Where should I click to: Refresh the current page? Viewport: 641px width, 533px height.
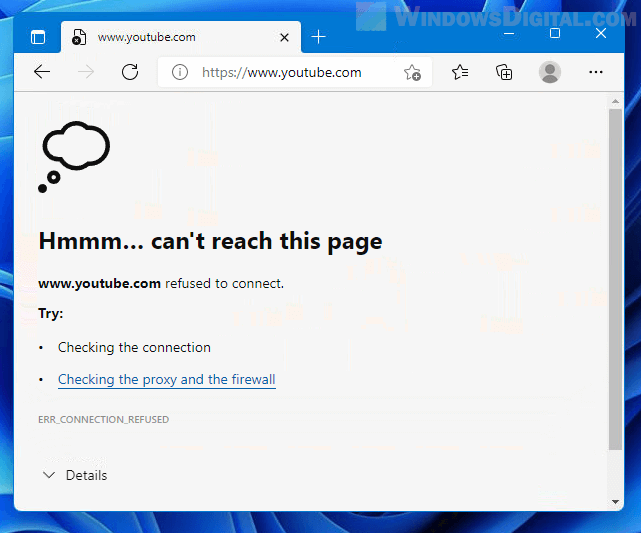[130, 72]
